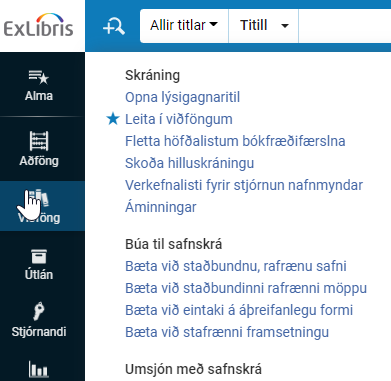Open the analytics bar chart menu
The width and height of the screenshot is (391, 381).
[x=39, y=369]
